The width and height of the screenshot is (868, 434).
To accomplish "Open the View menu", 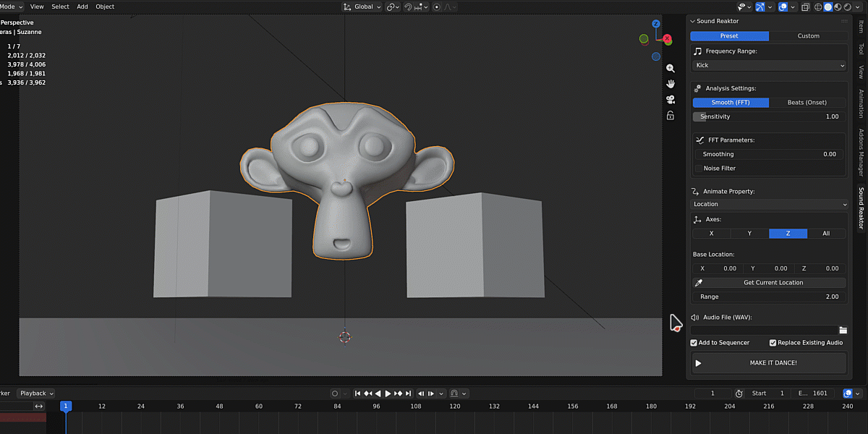I will pos(37,7).
